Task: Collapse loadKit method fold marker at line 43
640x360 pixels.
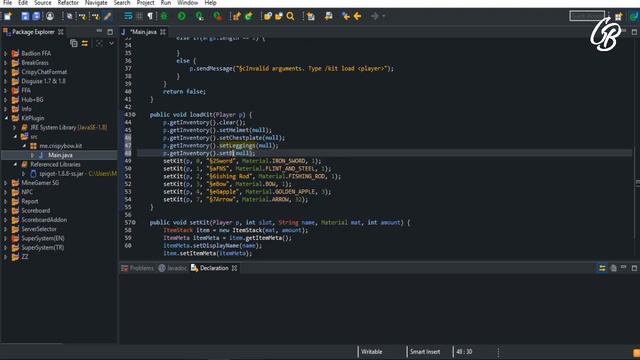Action: point(134,115)
